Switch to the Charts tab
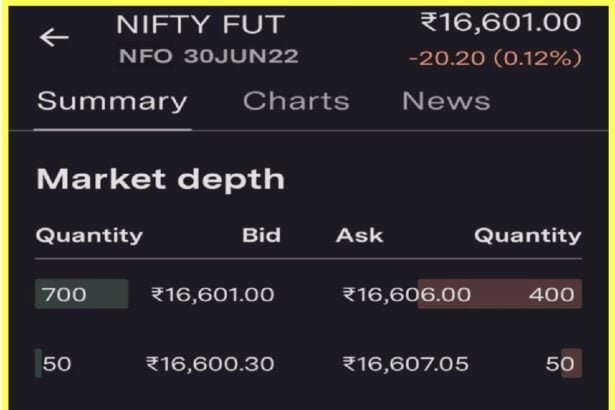This screenshot has height=410, width=615. pyautogui.click(x=296, y=101)
